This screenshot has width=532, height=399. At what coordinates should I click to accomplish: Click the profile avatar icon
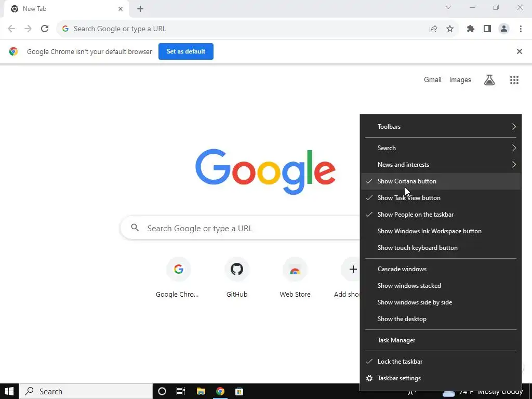(x=504, y=29)
